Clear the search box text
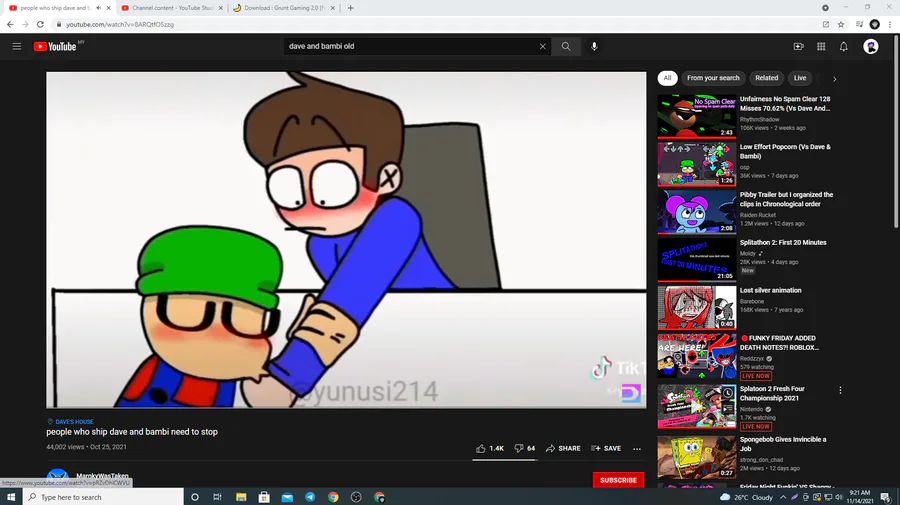This screenshot has width=900, height=505. 542,46
